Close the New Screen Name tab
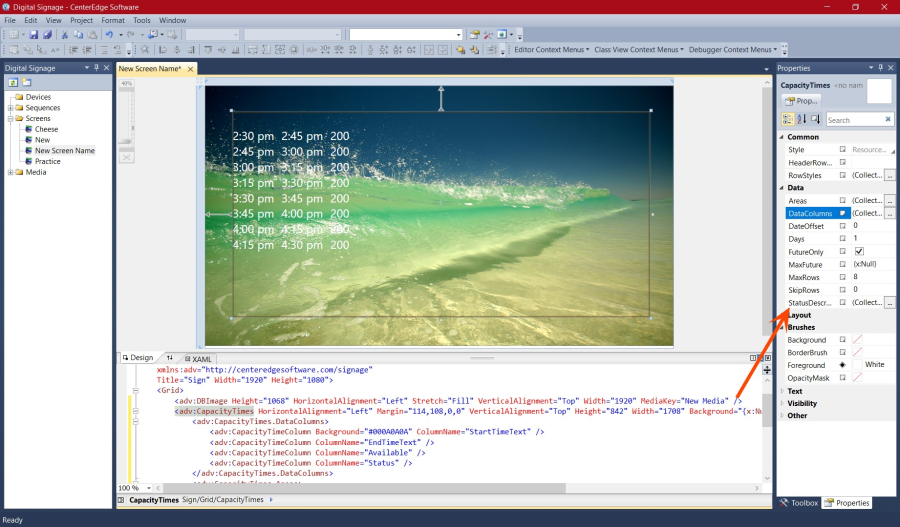The image size is (900, 527). point(190,69)
